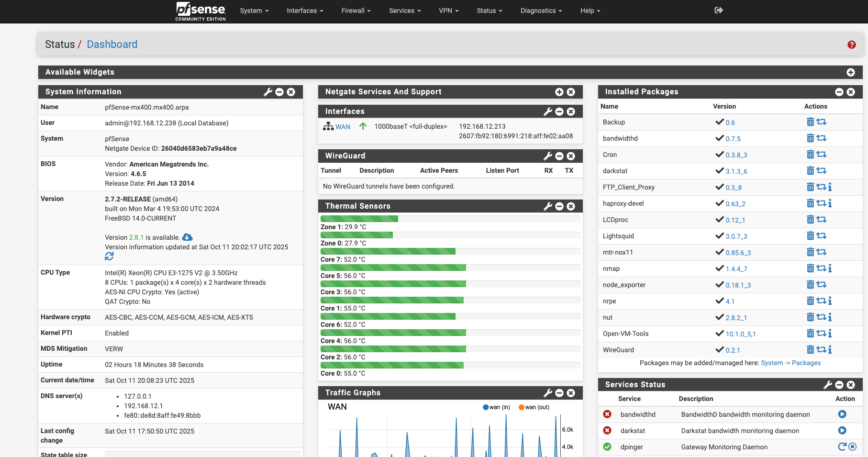Click the logout icon in the top navbar
Image resolution: width=868 pixels, height=457 pixels.
718,11
